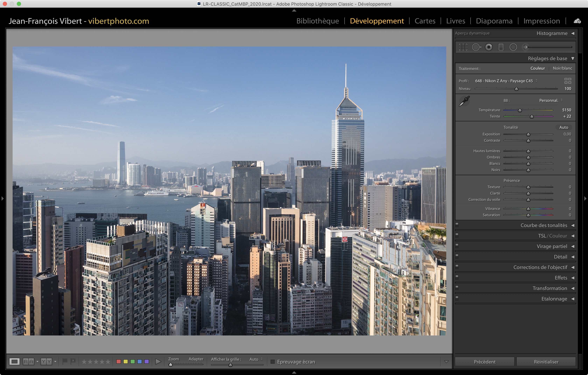This screenshot has height=375, width=588.
Task: Open the Profil dropdown menu
Action: click(x=506, y=81)
